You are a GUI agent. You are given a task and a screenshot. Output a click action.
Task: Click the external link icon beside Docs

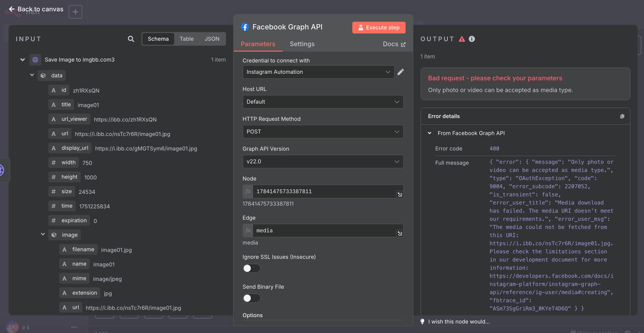(403, 44)
